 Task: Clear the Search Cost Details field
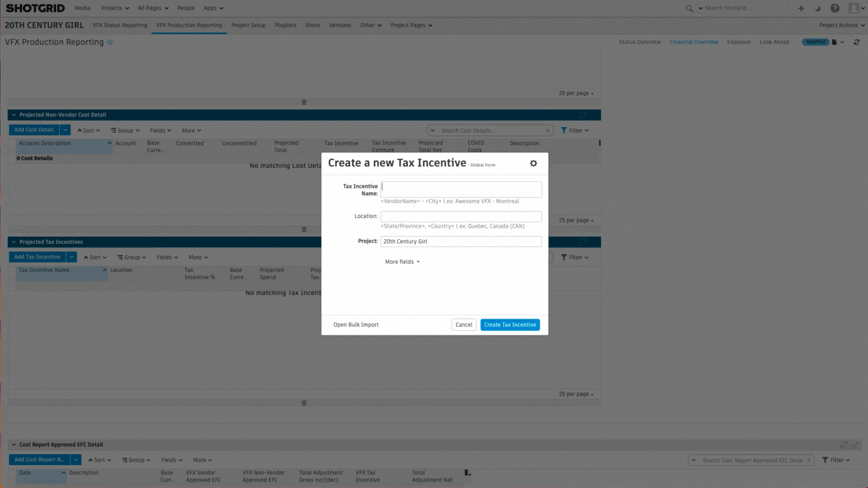point(548,131)
